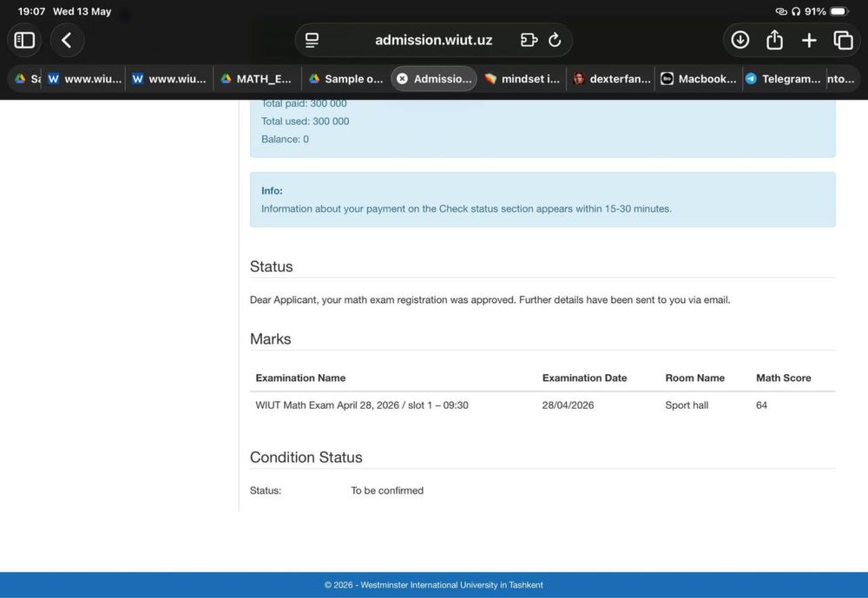This screenshot has height=598, width=868.
Task: Click the 'Status' section heading
Action: pyautogui.click(x=271, y=266)
